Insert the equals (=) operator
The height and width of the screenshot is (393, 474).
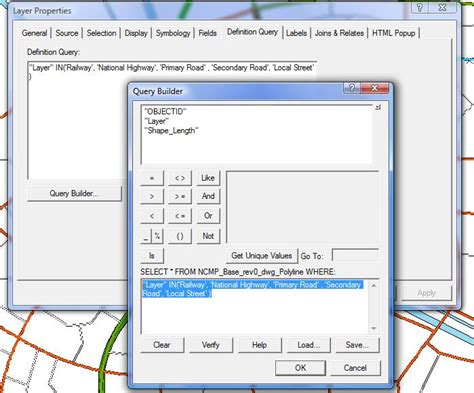[x=152, y=178]
